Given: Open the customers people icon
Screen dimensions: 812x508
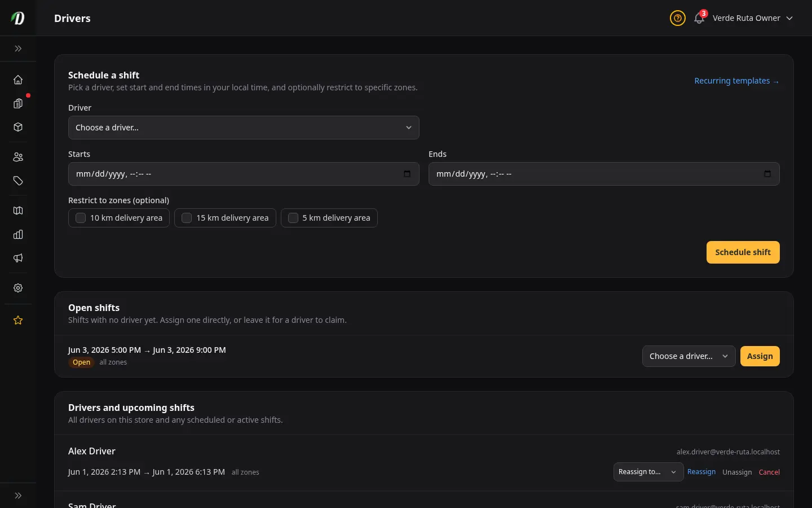Looking at the screenshot, I should point(18,157).
